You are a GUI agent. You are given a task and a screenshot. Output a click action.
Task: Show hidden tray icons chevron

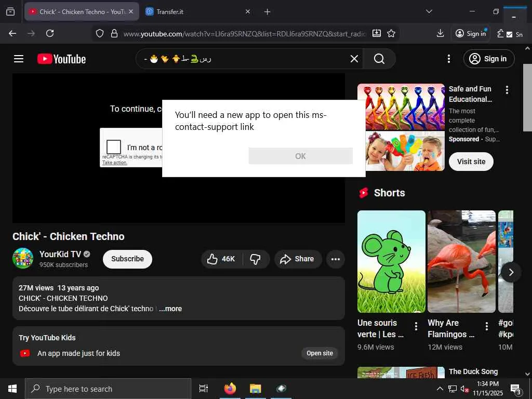click(x=440, y=389)
